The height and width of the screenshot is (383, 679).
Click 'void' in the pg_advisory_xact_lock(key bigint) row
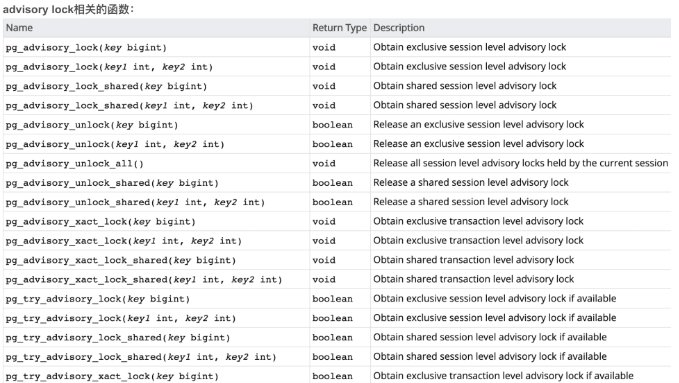pos(324,222)
